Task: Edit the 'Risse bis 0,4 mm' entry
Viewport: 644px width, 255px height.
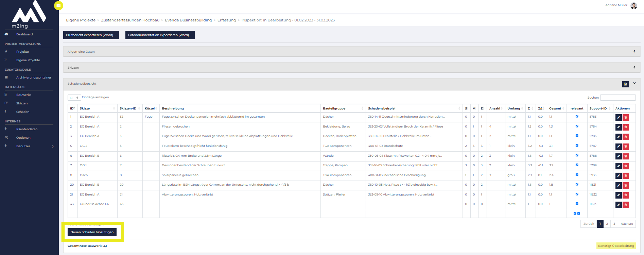Action: tap(619, 156)
